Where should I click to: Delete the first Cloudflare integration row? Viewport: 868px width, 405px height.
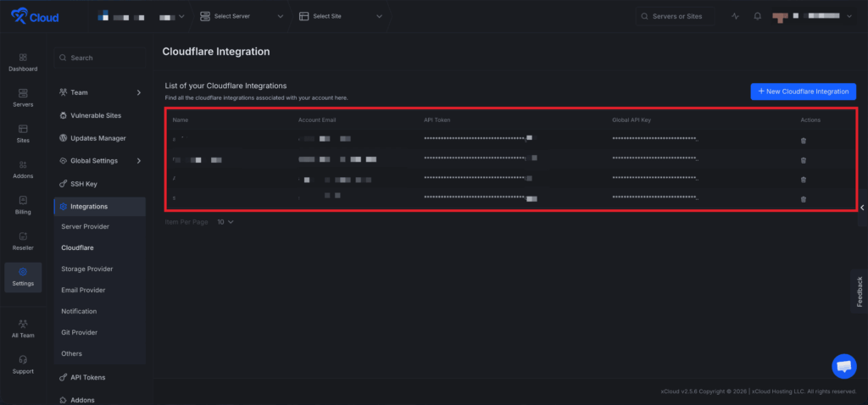click(804, 141)
